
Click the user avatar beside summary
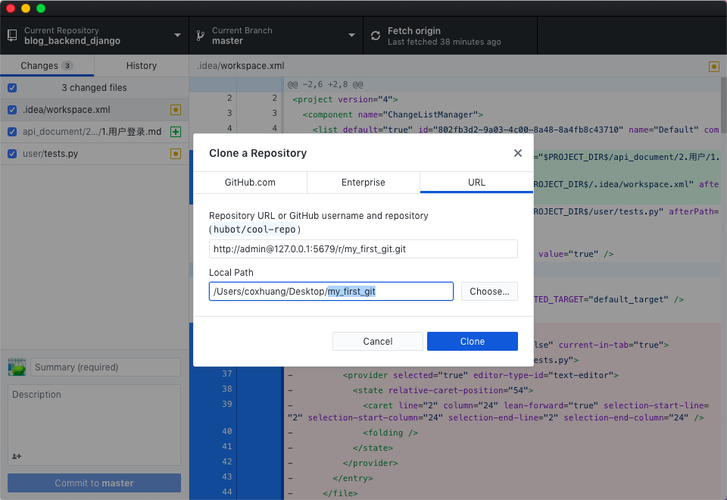[x=17, y=367]
